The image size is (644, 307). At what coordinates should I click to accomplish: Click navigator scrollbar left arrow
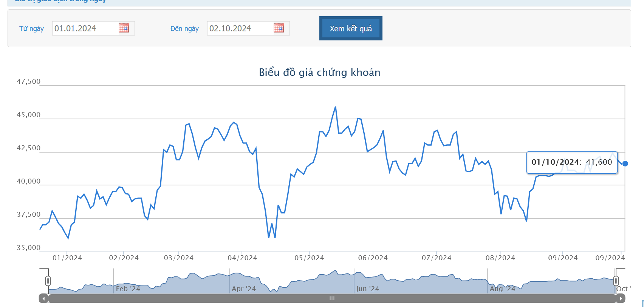(x=43, y=298)
